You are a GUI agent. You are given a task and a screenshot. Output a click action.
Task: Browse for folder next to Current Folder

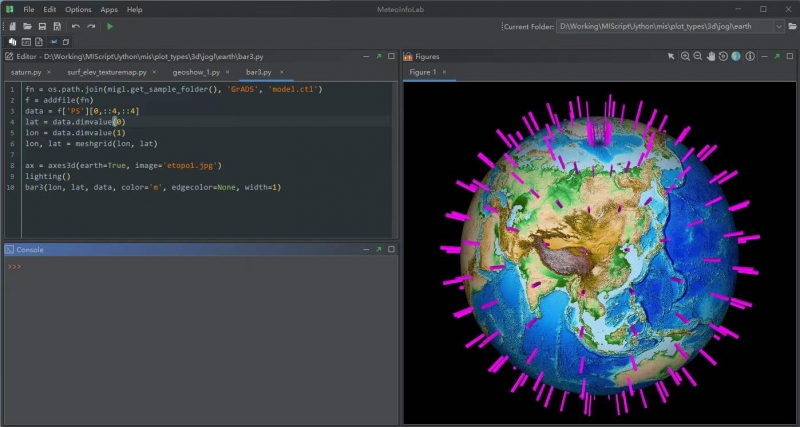pos(792,26)
